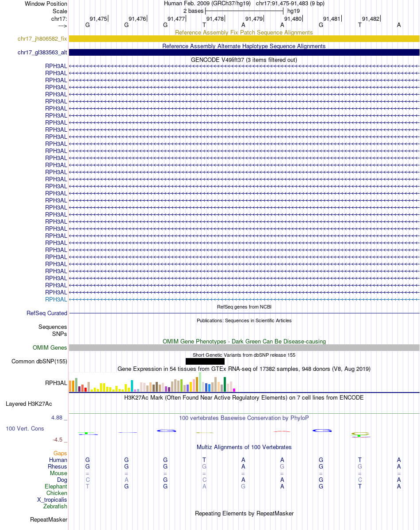The width and height of the screenshot is (420, 530).
Task: Open Gene Expression in 54 tissues GTEx title
Action: click(244, 369)
